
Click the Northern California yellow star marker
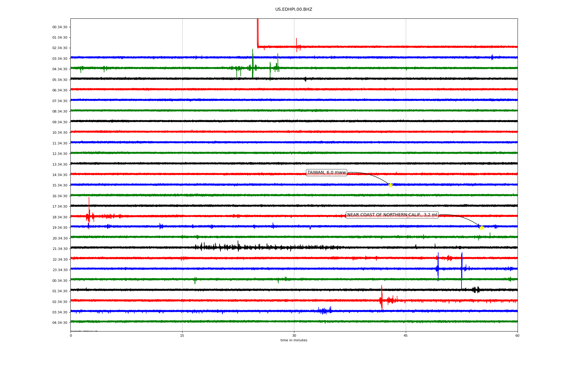pyautogui.click(x=482, y=228)
